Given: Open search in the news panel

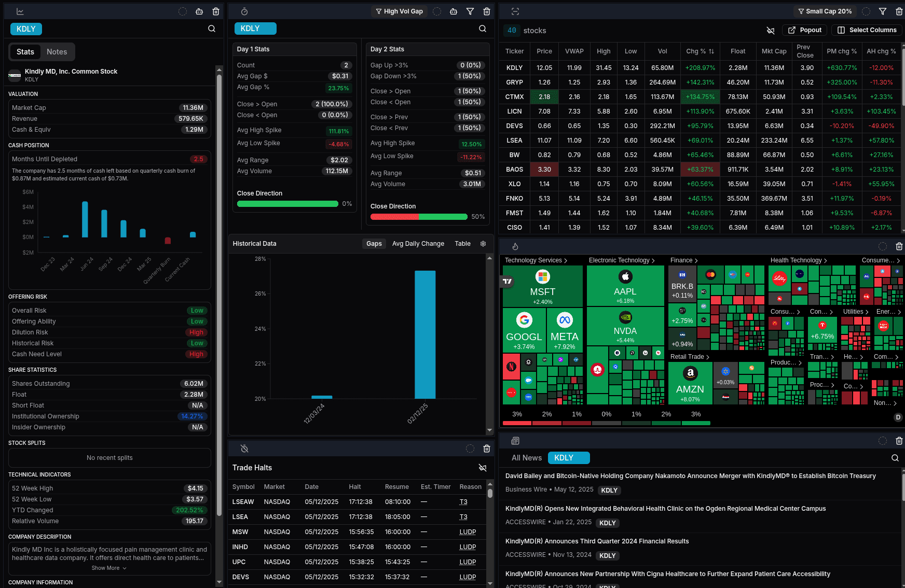Looking at the screenshot, I should pos(895,458).
